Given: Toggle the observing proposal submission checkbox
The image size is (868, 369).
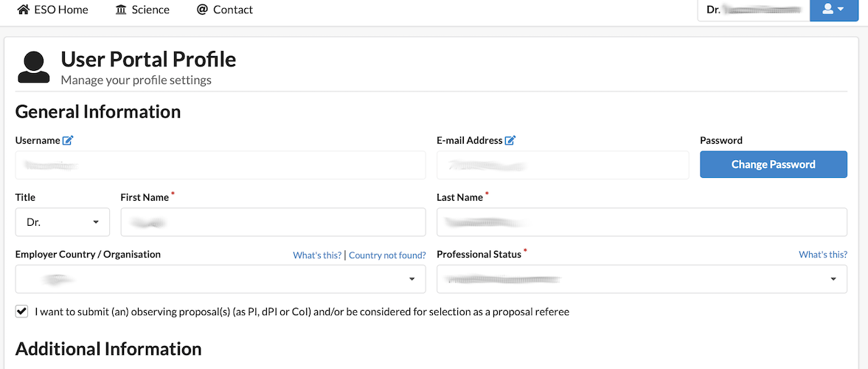Looking at the screenshot, I should [22, 311].
